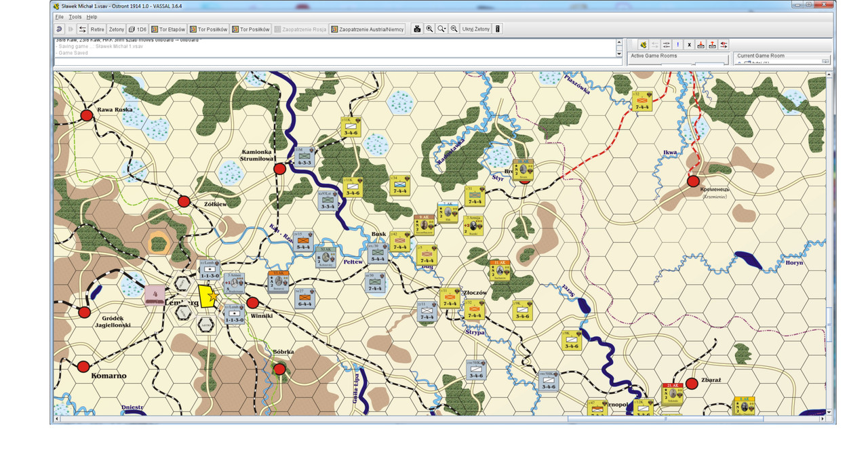Click the synchronize arrows icon in room toolbar
Image resolution: width=868 pixels, height=461 pixels.
666,45
